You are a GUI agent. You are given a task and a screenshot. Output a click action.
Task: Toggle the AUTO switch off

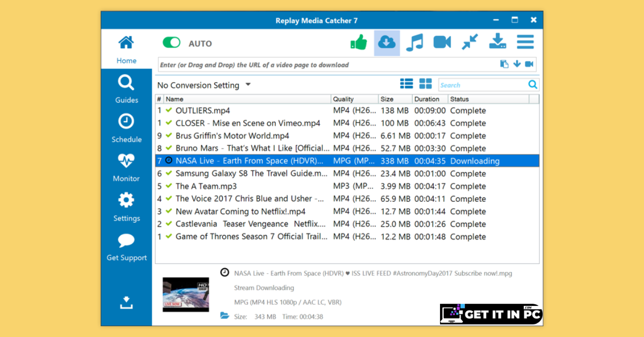click(x=172, y=43)
